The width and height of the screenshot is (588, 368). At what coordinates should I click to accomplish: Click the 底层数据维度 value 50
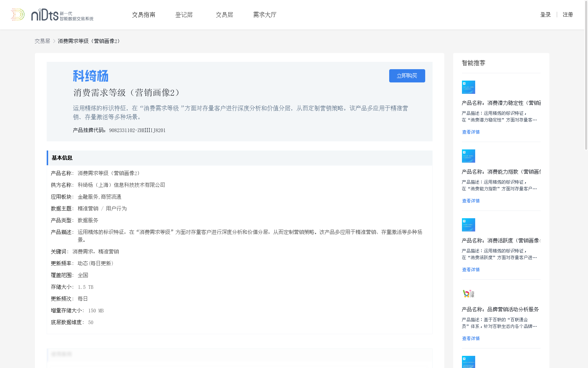pyautogui.click(x=91, y=322)
